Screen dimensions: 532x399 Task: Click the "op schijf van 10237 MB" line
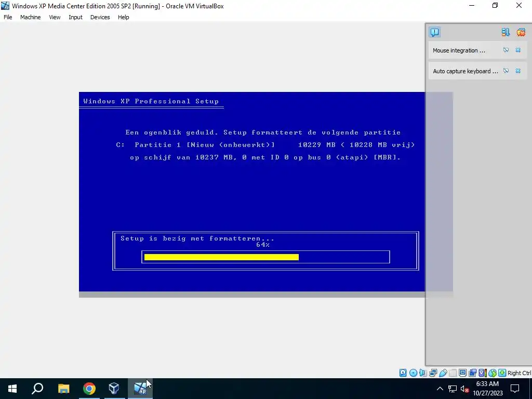tap(265, 157)
